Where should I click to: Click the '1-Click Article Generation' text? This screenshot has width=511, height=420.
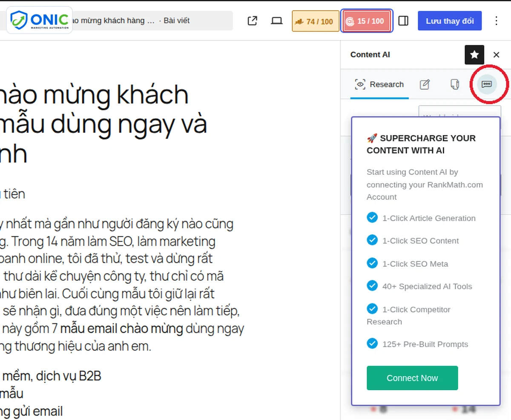(x=429, y=218)
